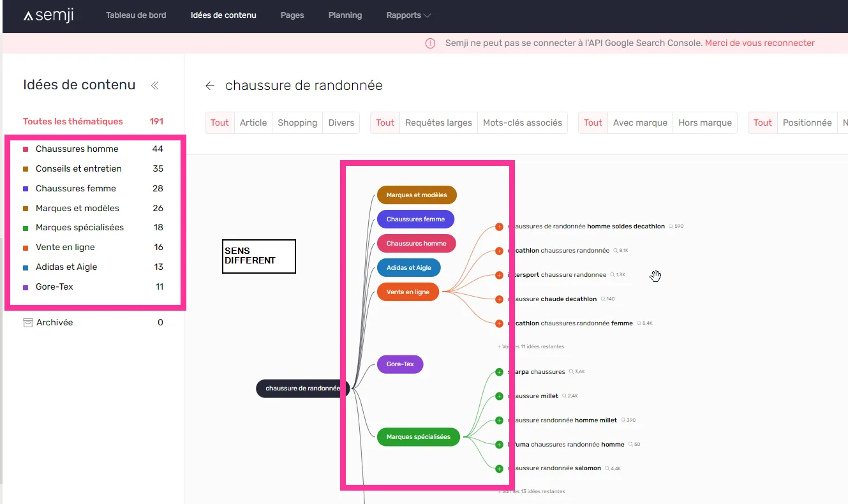The image size is (848, 504).
Task: Expand Adidas et Aigle mind map node
Action: [x=409, y=268]
